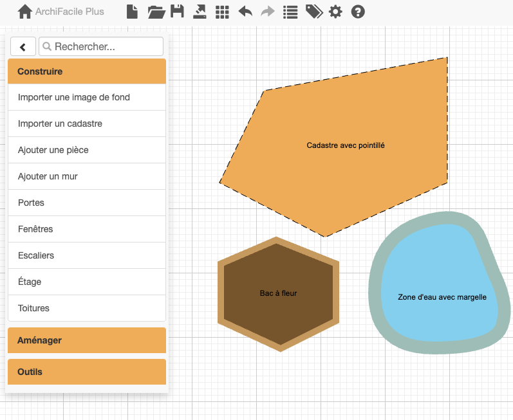Image resolution: width=513 pixels, height=420 pixels.
Task: Redo the action with forward arrow
Action: [267, 12]
